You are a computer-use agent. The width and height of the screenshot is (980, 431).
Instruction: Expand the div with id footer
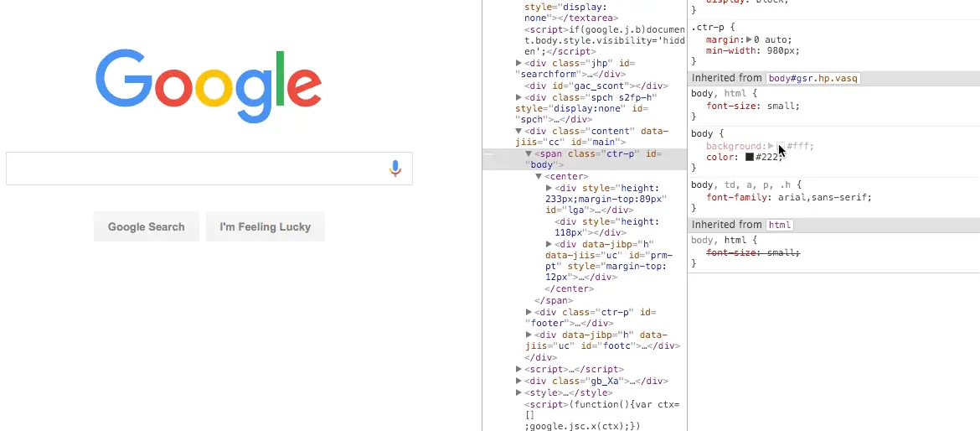click(529, 312)
